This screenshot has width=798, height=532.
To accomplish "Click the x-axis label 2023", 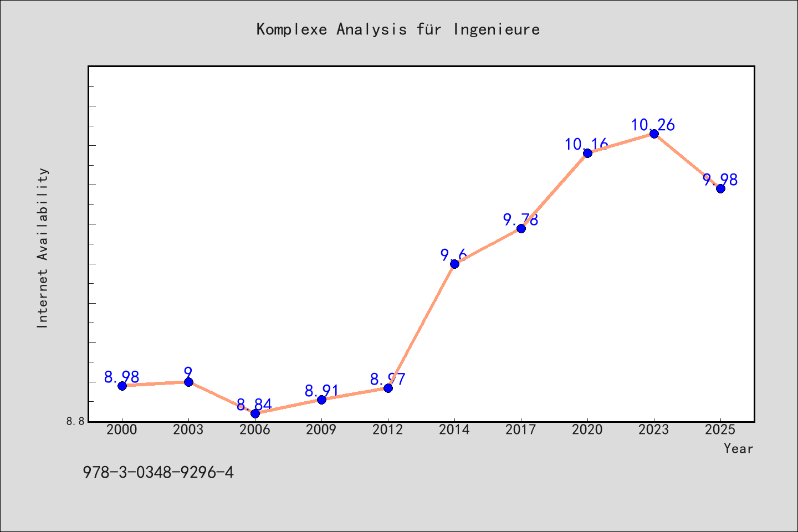I will pyautogui.click(x=654, y=429).
